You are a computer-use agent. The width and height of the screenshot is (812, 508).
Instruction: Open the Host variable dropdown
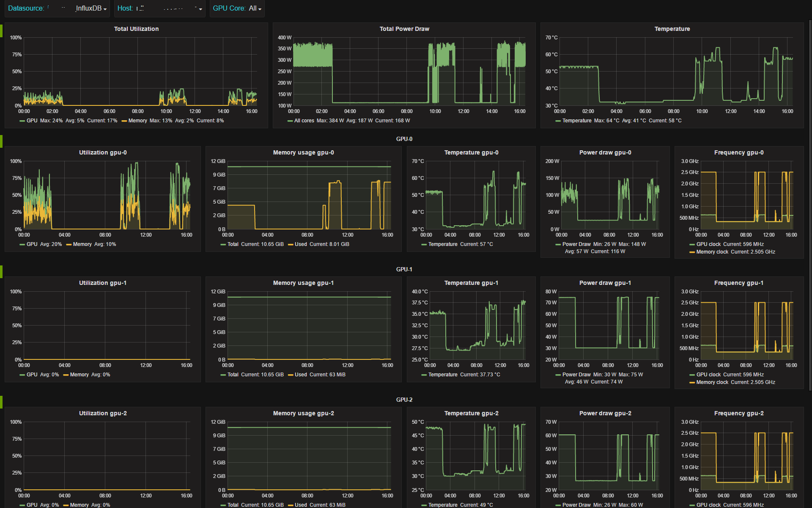169,8
